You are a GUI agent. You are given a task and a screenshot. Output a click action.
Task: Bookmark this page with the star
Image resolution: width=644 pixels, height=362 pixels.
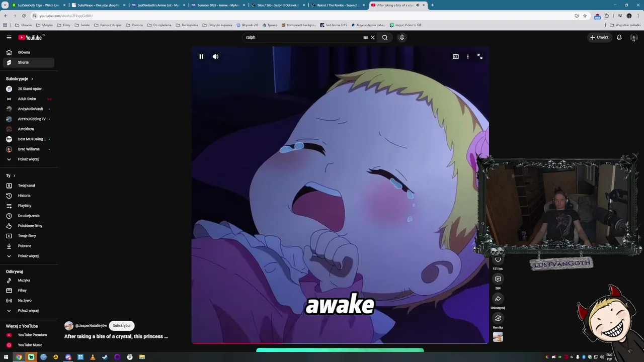(585, 16)
